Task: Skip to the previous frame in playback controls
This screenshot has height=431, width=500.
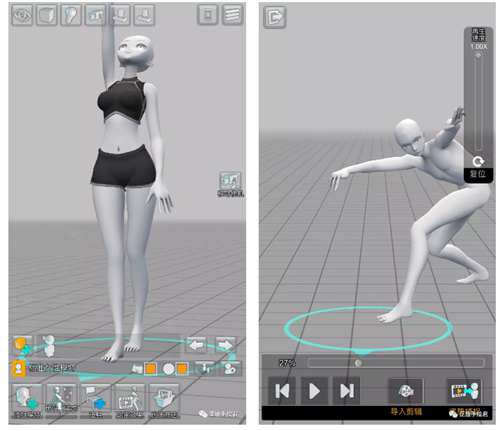Action: (x=282, y=391)
